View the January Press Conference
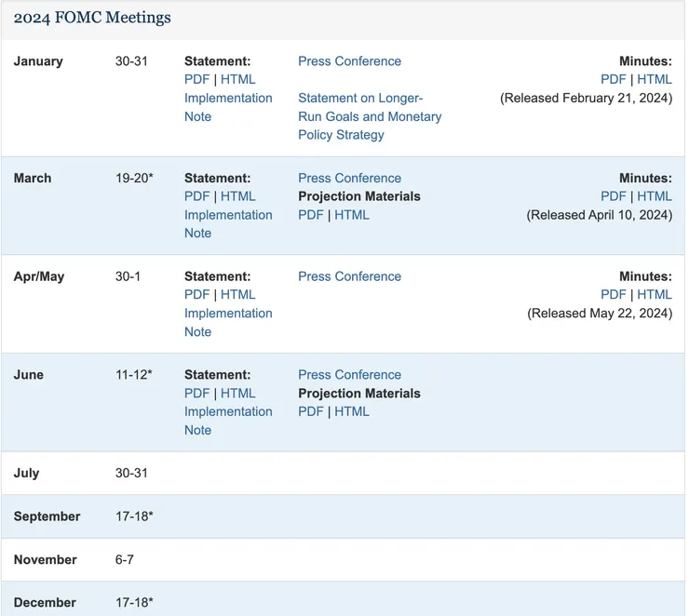This screenshot has width=689, height=616. 349,61
